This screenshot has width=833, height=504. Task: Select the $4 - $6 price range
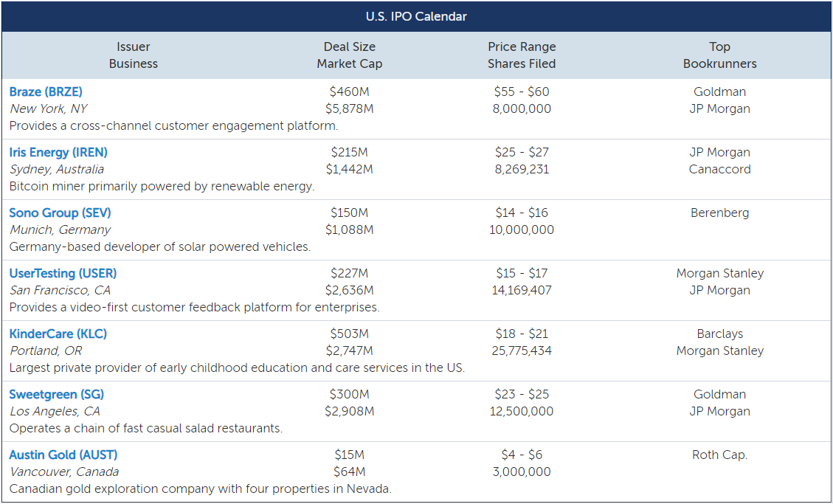[x=522, y=455]
